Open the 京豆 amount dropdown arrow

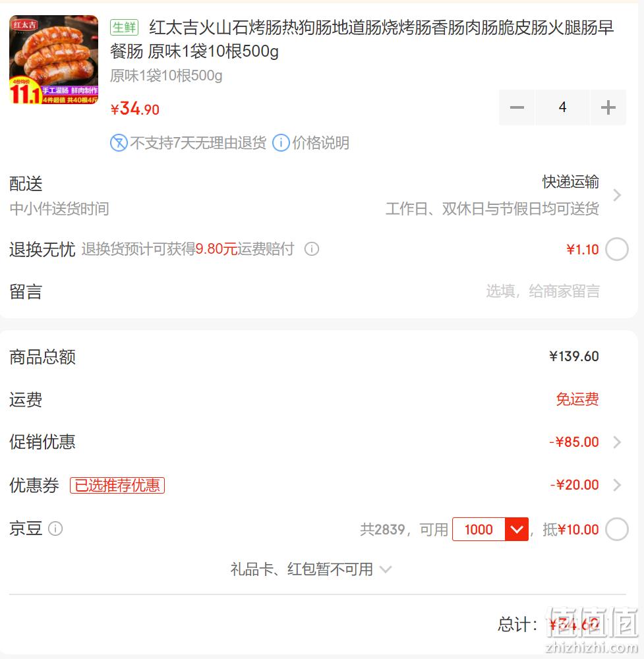[x=517, y=530]
